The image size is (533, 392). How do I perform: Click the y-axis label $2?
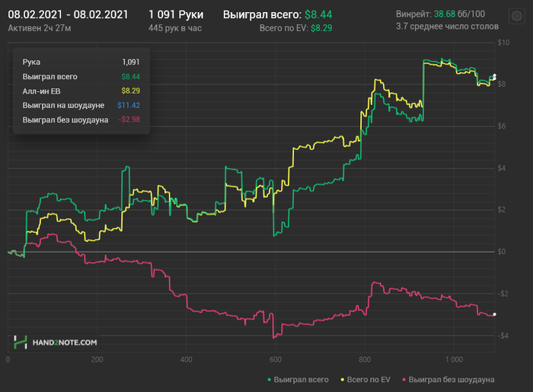tap(501, 210)
